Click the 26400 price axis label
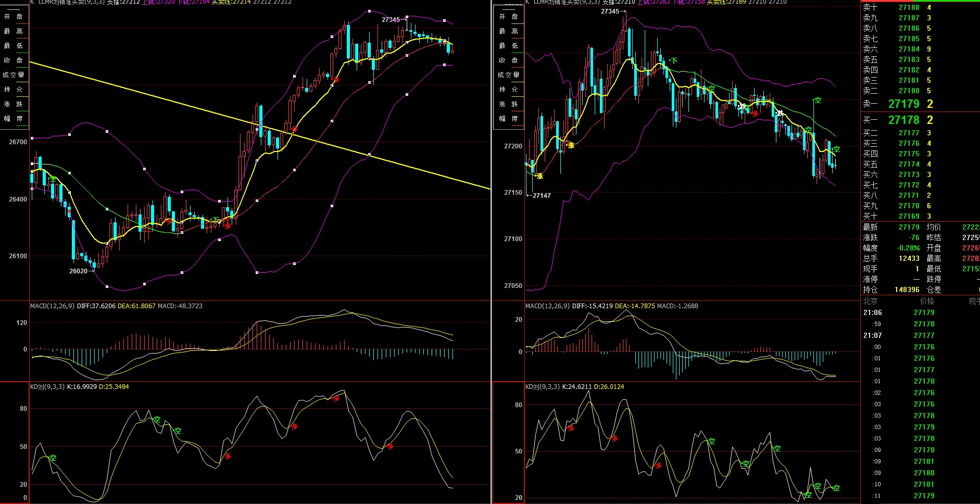This screenshot has width=980, height=504. coord(18,199)
